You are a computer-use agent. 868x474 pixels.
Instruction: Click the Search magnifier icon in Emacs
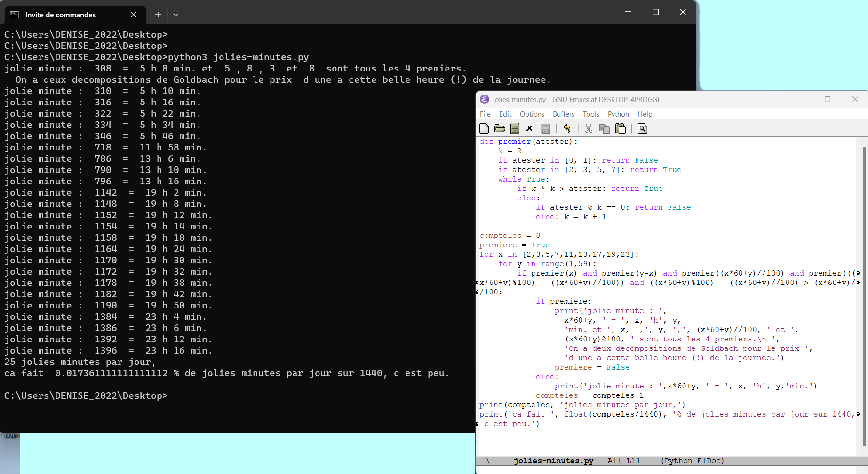(x=643, y=128)
